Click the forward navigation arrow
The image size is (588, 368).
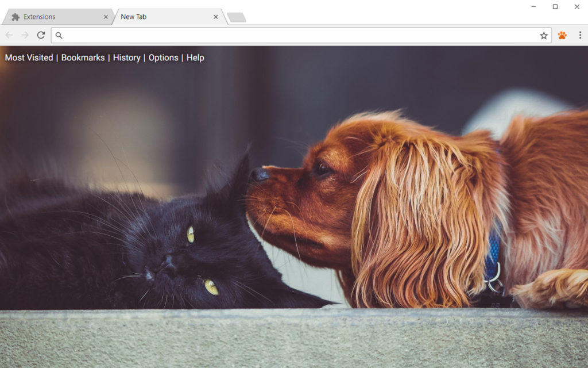(x=24, y=34)
